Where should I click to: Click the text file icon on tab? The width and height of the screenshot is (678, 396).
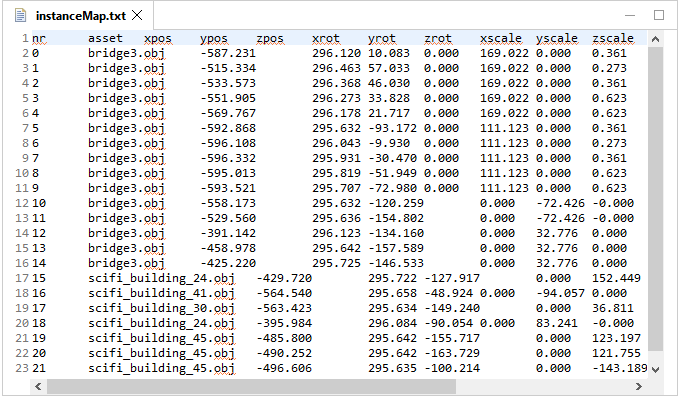click(20, 16)
